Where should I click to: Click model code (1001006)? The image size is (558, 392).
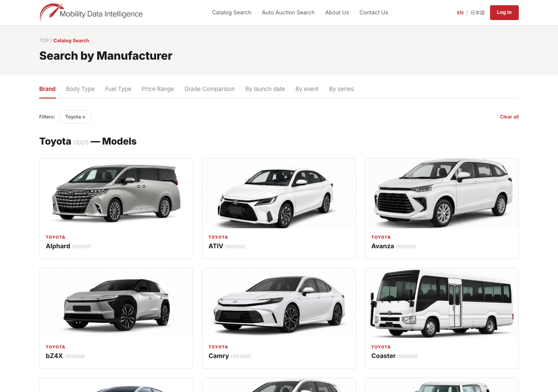pos(407,356)
